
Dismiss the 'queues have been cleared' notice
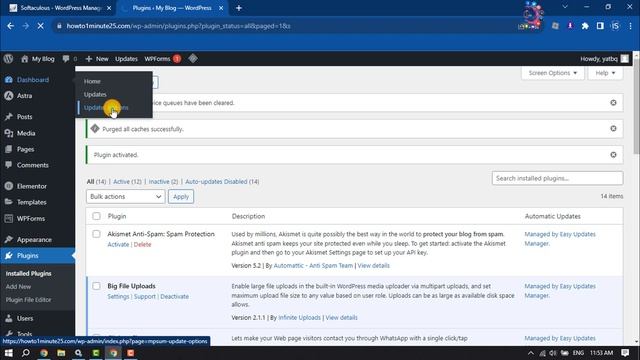[613, 102]
